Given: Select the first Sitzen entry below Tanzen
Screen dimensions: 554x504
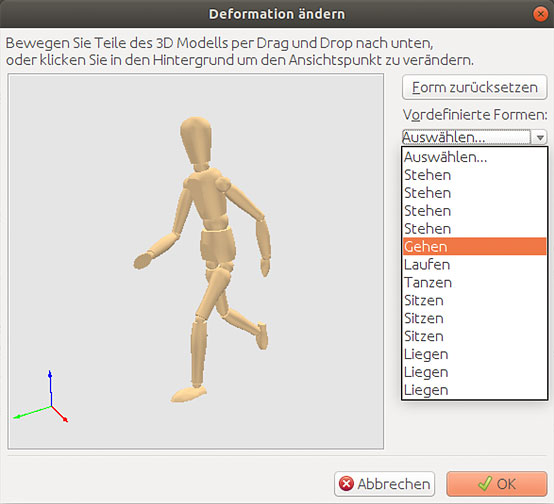Looking at the screenshot, I should point(475,300).
